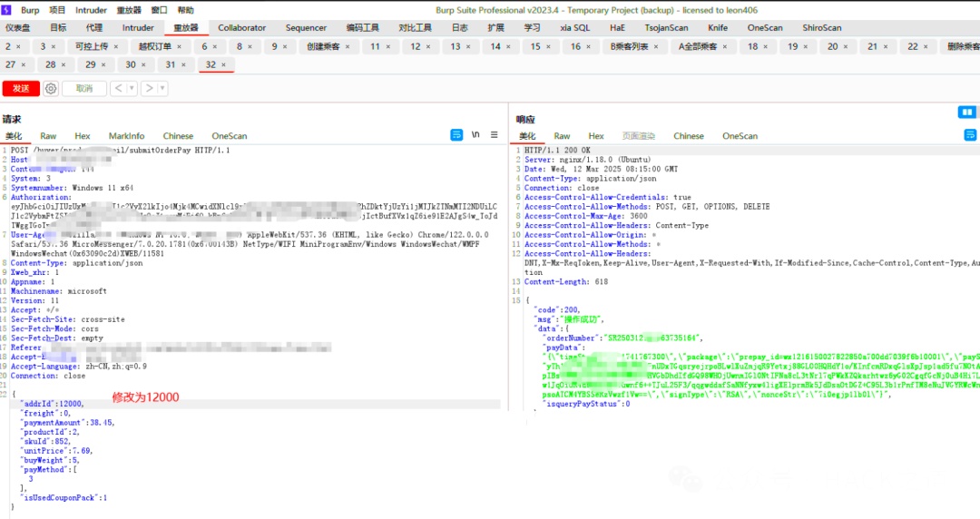Open the 项目 menu
980x519 pixels.
coord(57,10)
